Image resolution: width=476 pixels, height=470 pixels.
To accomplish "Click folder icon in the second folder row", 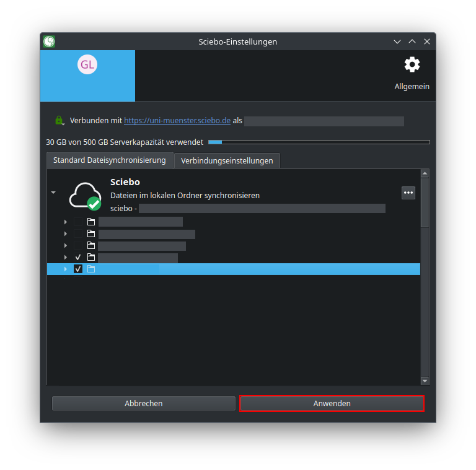I will point(91,233).
